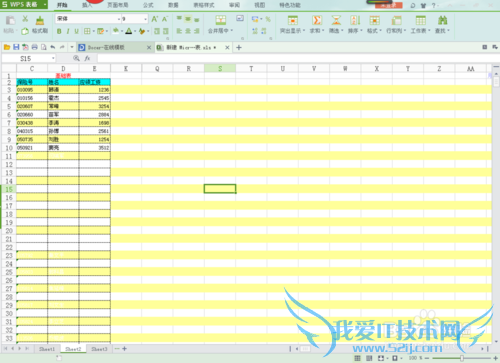Click the 行和列 Rows and Columns icon
Screen dimensions: 500x363
coord(396,20)
